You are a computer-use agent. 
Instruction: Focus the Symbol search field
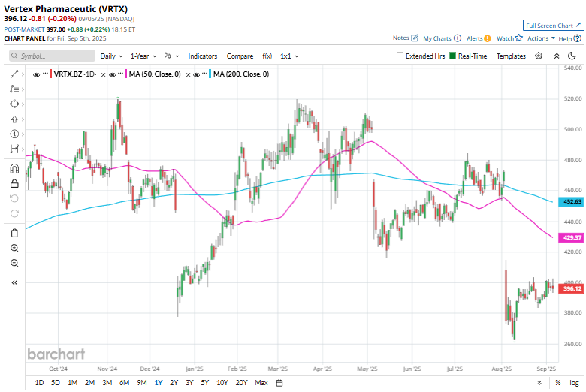coord(52,56)
